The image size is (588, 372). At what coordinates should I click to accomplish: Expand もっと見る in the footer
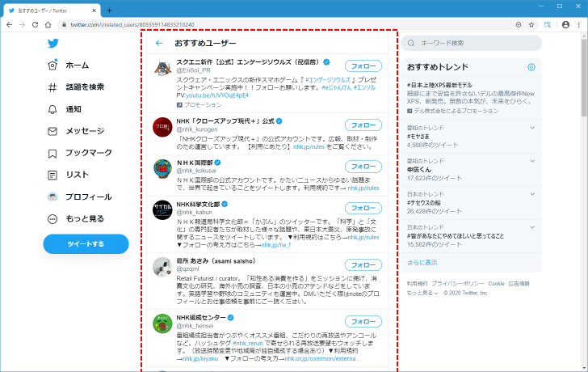click(422, 293)
